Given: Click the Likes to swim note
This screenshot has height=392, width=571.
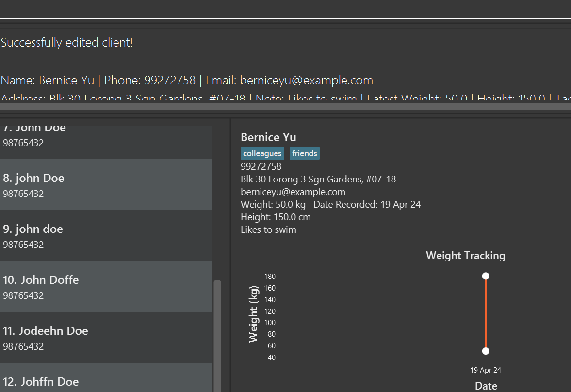Looking at the screenshot, I should tap(268, 230).
